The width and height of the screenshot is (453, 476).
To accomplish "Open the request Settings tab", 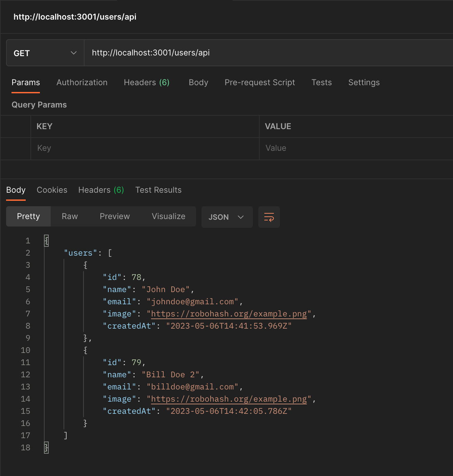I will 364,82.
